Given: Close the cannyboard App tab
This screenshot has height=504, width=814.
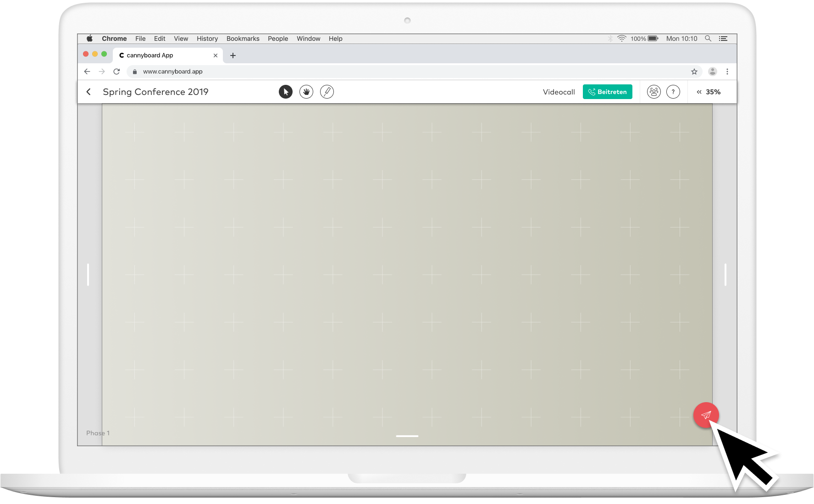Looking at the screenshot, I should (x=216, y=55).
